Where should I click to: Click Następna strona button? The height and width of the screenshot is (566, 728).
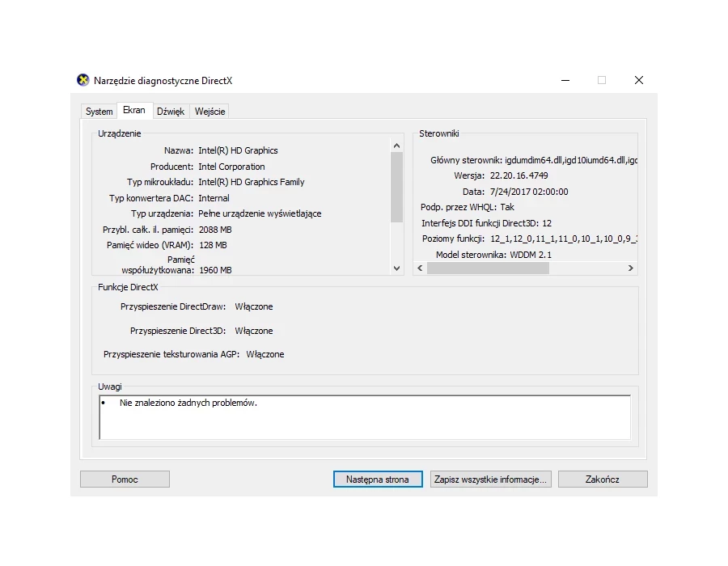point(378,479)
